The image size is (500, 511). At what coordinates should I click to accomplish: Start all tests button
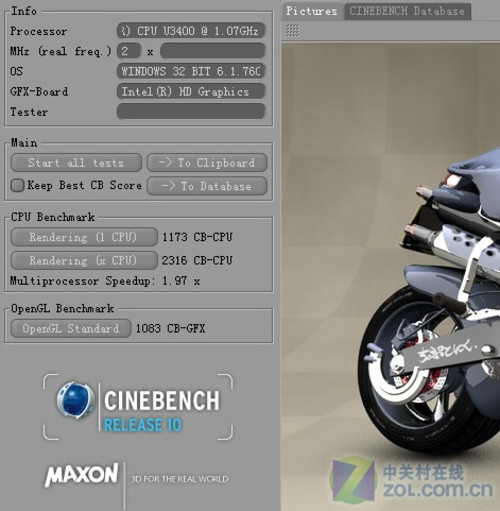[76, 163]
